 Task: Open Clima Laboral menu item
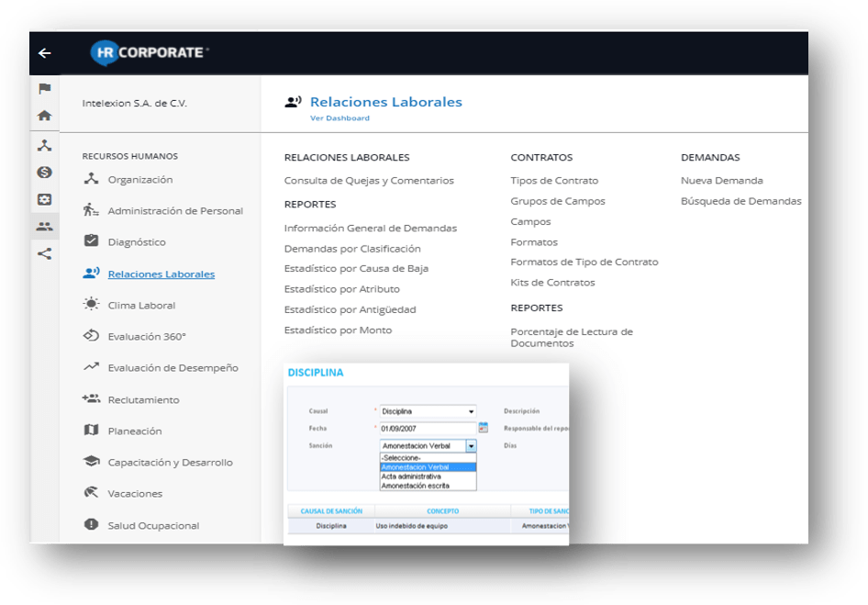click(141, 306)
